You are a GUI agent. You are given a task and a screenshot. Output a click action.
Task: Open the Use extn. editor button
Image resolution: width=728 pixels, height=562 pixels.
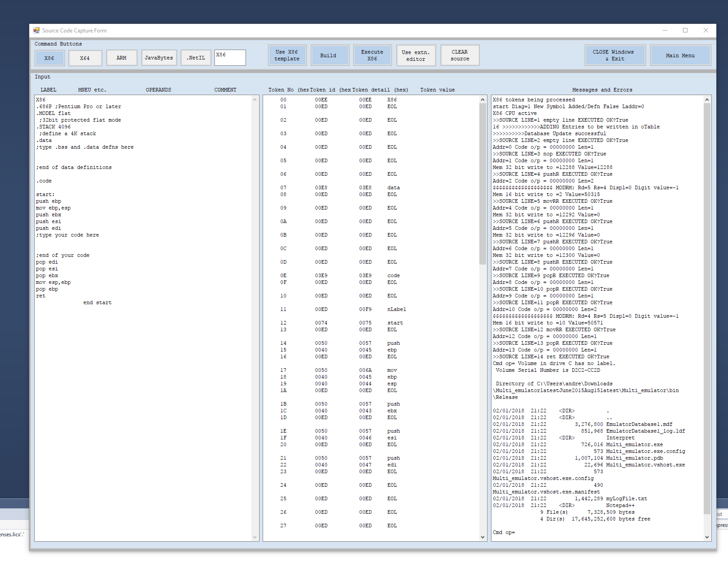coord(416,56)
